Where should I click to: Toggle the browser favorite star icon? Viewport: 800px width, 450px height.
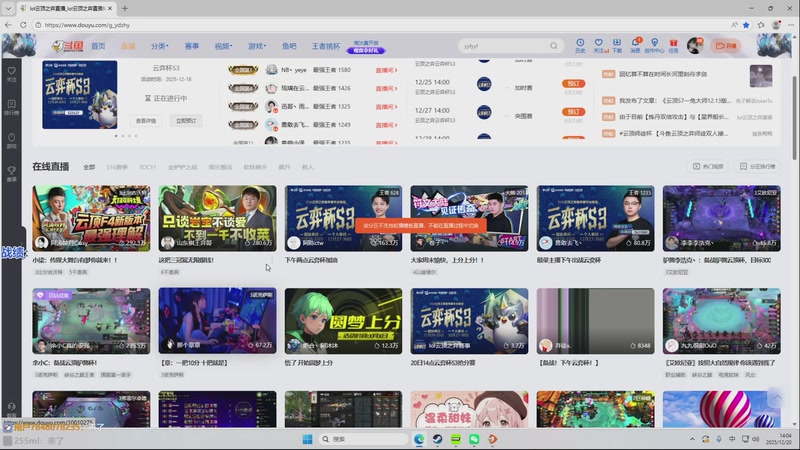point(746,24)
